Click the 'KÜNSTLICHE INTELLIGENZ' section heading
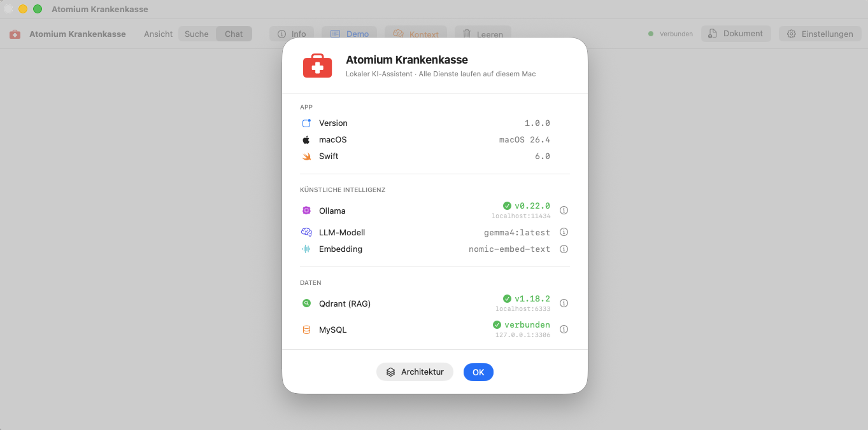The image size is (868, 430). tap(343, 190)
